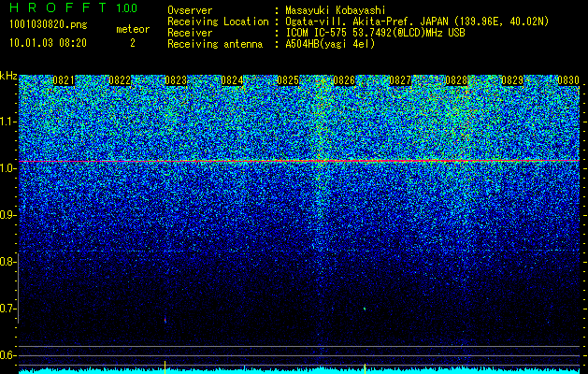This screenshot has height=374, width=588.
Task: Click the version number 1.00
Action: (127, 8)
